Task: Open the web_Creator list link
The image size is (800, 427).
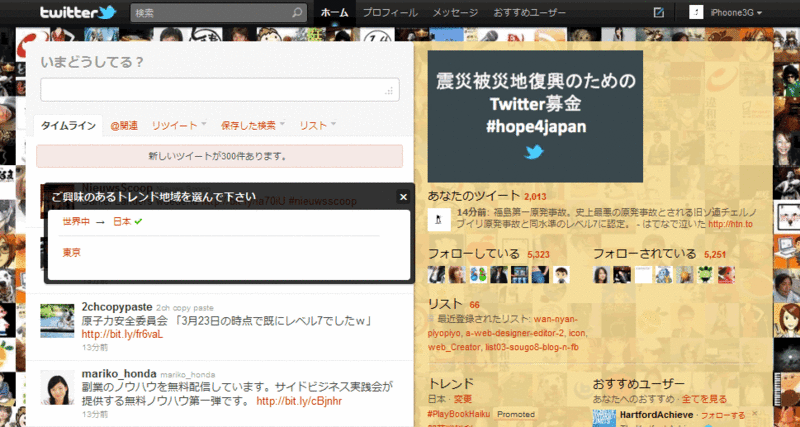Action: 454,347
